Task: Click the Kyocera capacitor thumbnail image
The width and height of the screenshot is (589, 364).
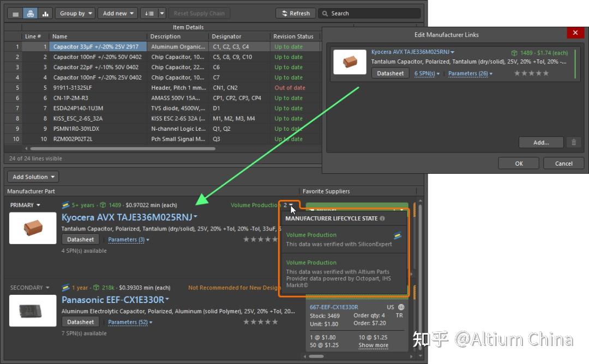Action: (x=33, y=228)
